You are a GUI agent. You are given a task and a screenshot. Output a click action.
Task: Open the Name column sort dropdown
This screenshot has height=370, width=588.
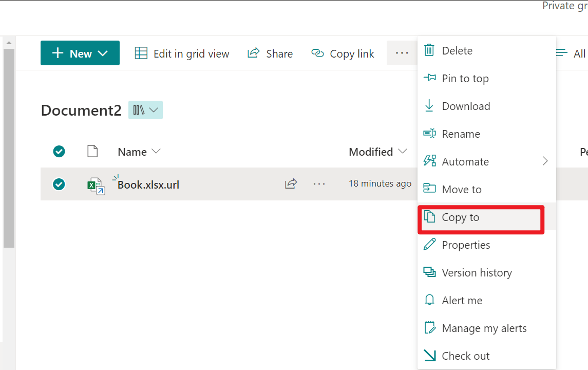156,151
